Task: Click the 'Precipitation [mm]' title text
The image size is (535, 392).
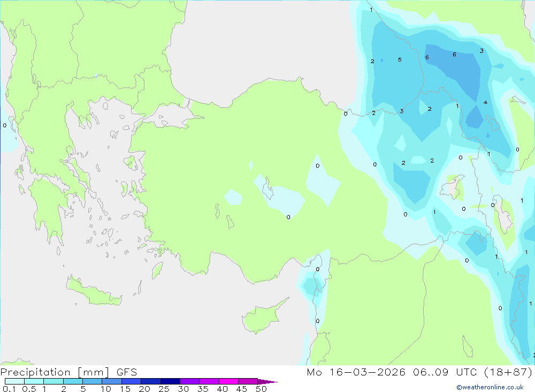Action: (55, 372)
